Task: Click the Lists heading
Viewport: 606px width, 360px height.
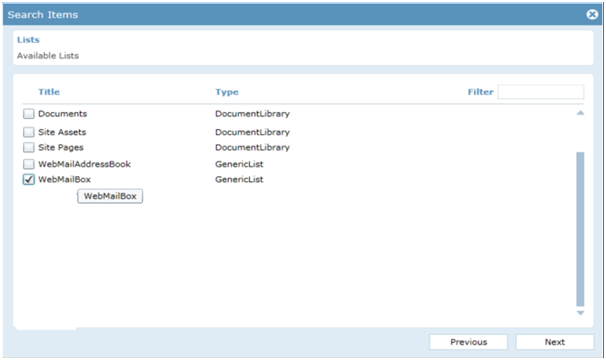Action: [x=28, y=40]
